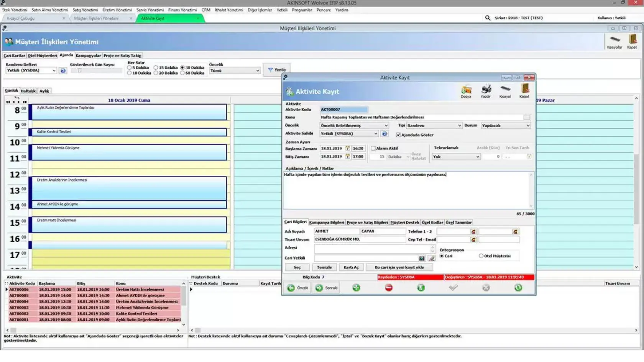The height and width of the screenshot is (362, 644).
Task: Click green plus add-record icon
Action: coord(356,288)
